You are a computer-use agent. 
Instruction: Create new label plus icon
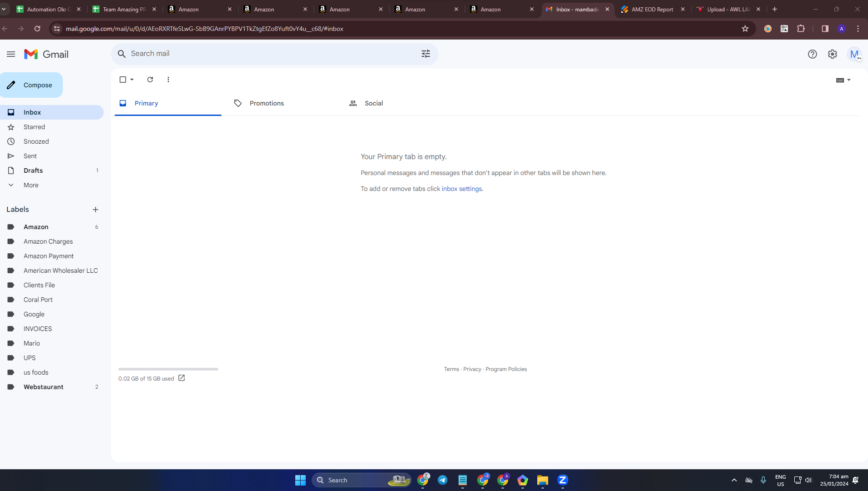pos(96,210)
